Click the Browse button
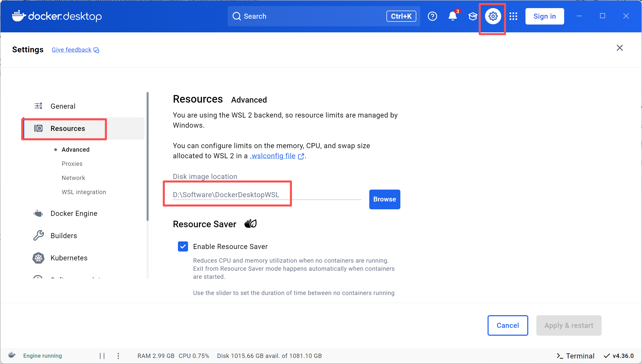The width and height of the screenshot is (642, 364). (x=384, y=199)
